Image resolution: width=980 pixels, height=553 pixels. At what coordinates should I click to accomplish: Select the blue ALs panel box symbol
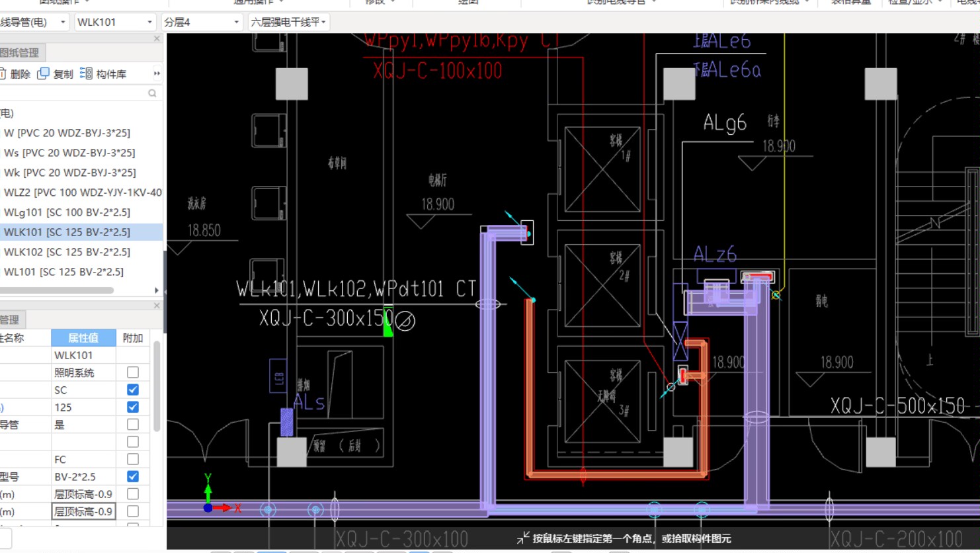[287, 422]
